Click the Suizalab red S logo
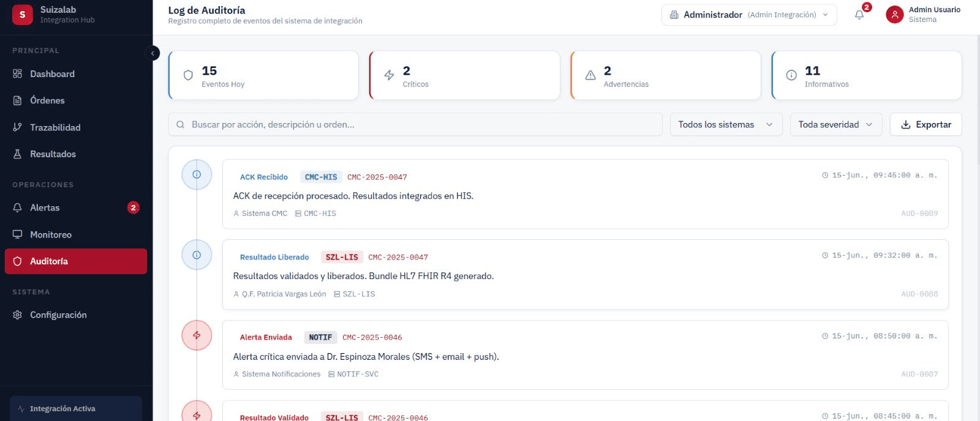This screenshot has height=421, width=980. (x=23, y=15)
